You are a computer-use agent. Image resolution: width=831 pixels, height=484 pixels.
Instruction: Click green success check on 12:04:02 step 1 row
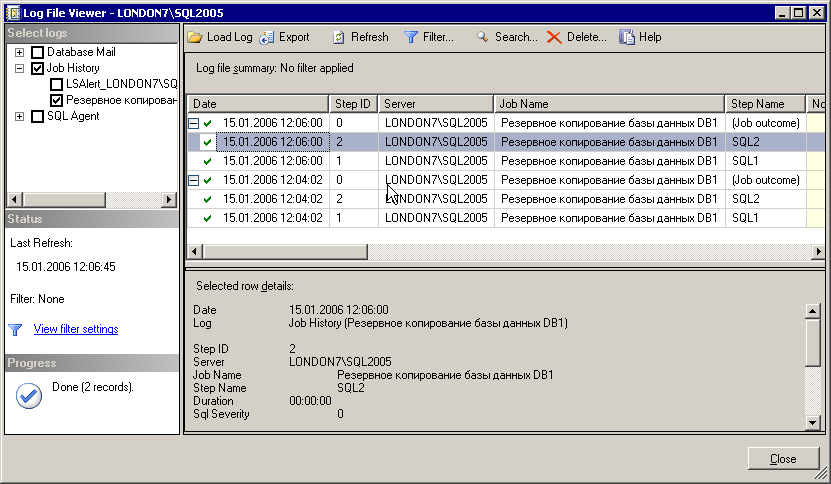[207, 218]
